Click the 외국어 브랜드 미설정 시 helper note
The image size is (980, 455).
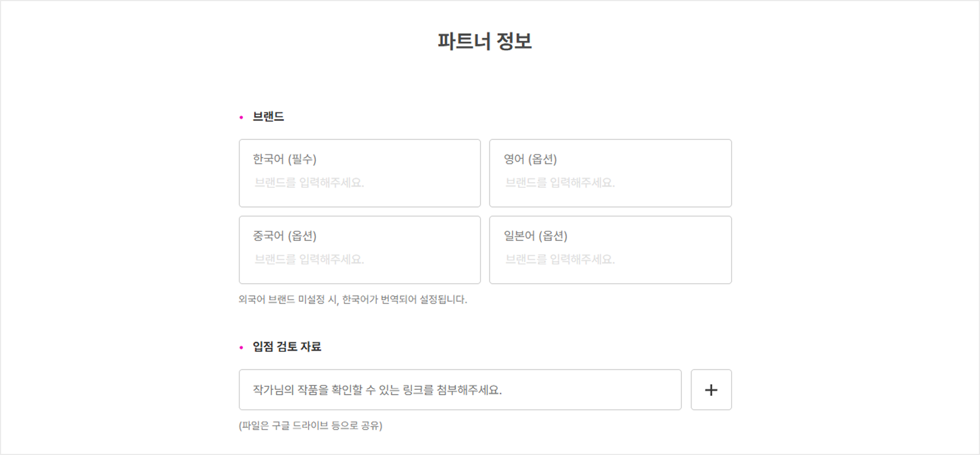pos(353,299)
